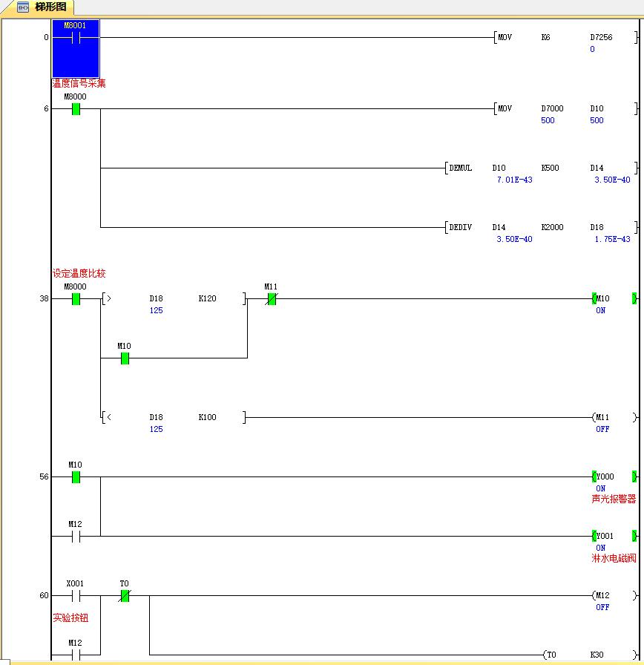Select the D7000 source operand
The height and width of the screenshot is (665, 644).
click(552, 108)
